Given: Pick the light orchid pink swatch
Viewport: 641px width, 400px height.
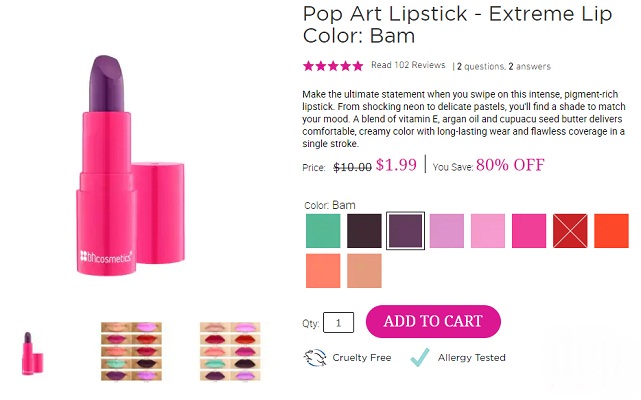Looking at the screenshot, I should click(446, 231).
